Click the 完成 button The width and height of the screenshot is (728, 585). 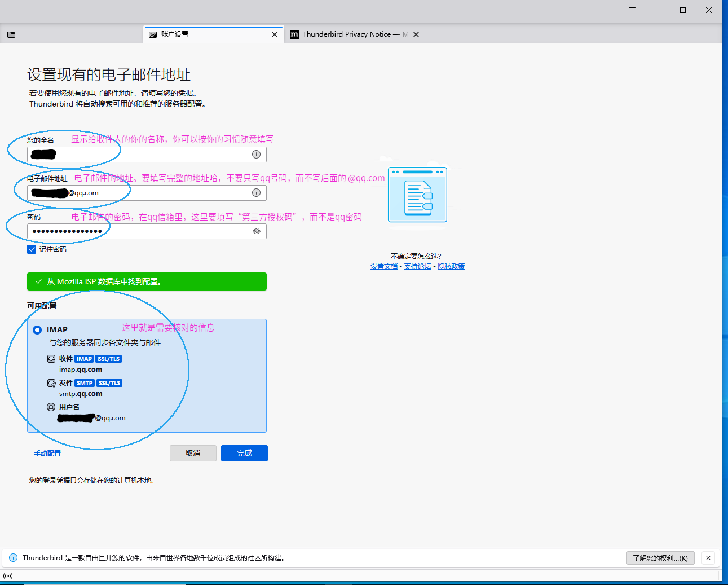coord(244,454)
